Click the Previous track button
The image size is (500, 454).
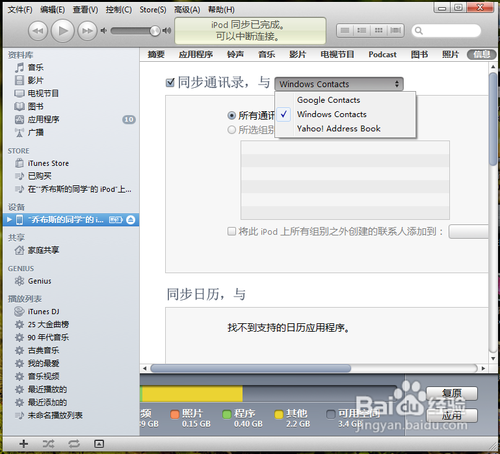tap(38, 31)
